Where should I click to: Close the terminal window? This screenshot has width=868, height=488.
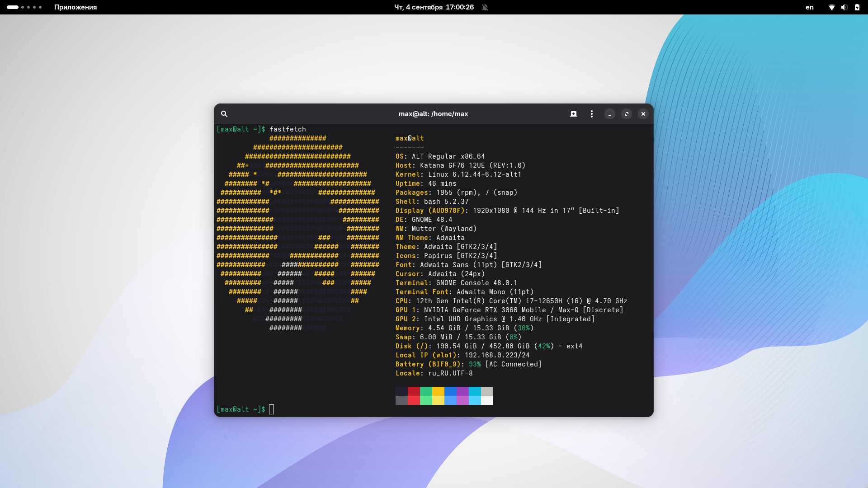click(x=643, y=114)
